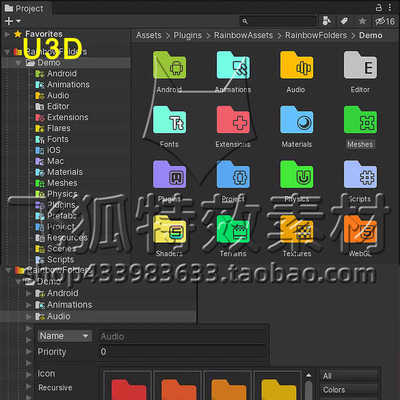Image resolution: width=400 pixels, height=400 pixels.
Task: Go to RainbowFolders in breadcrumb
Action: point(316,35)
